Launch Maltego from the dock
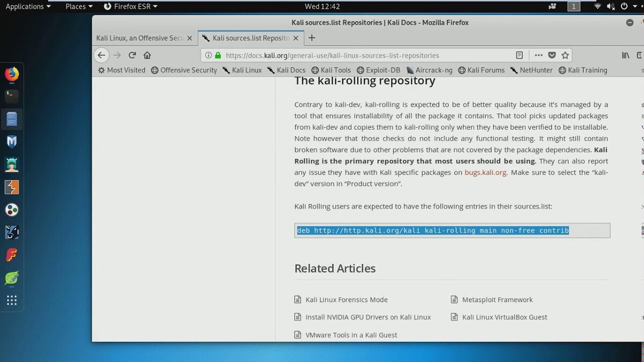 click(x=12, y=232)
